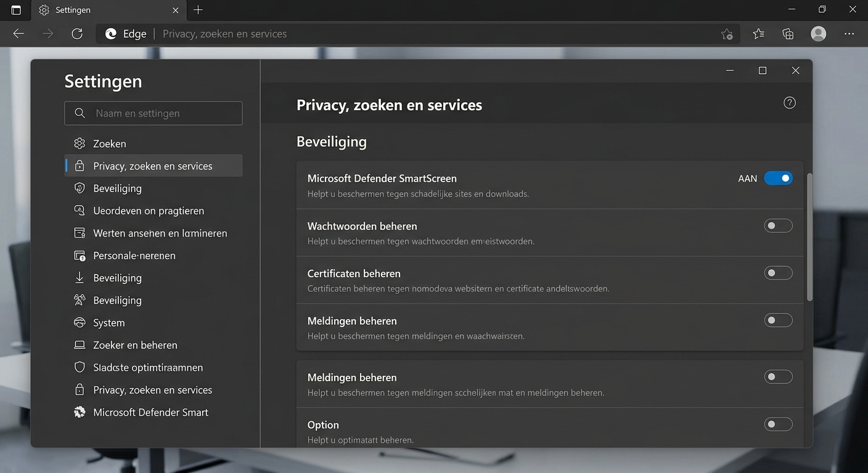Open the browser three-dot menu

pyautogui.click(x=849, y=34)
